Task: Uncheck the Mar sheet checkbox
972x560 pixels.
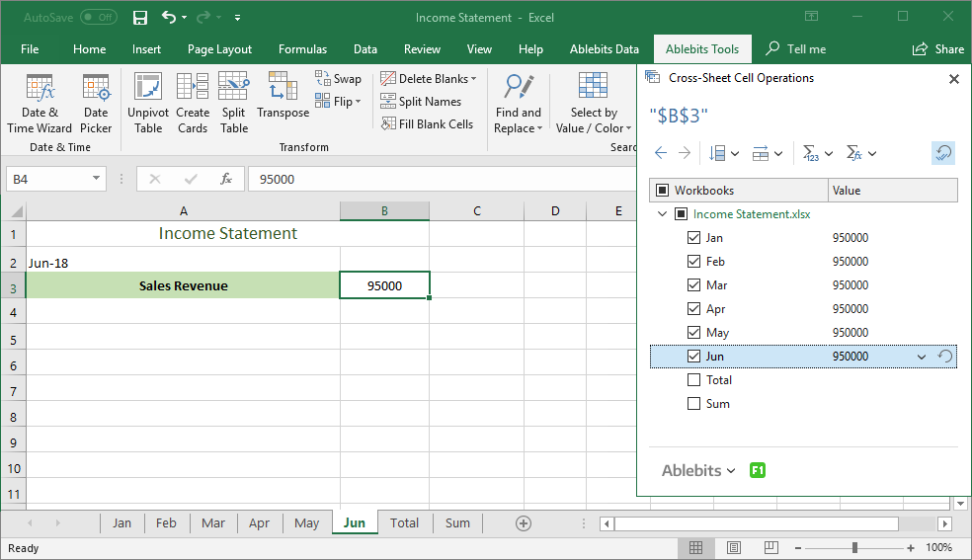Action: 694,285
